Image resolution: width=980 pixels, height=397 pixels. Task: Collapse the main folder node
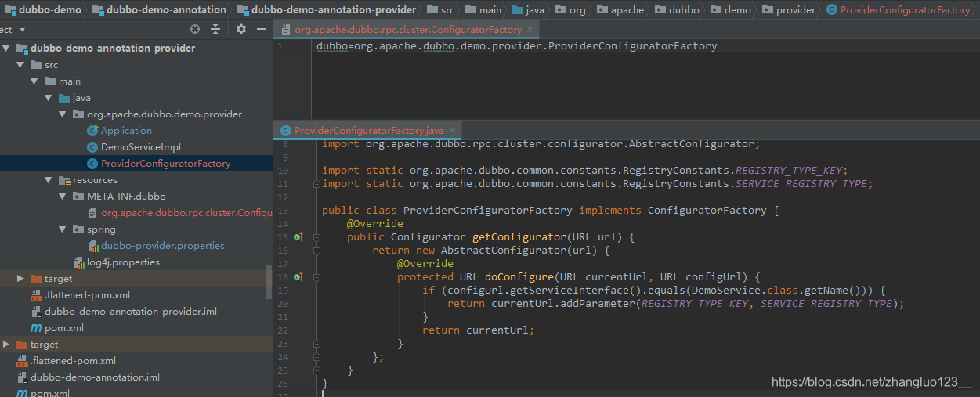34,81
